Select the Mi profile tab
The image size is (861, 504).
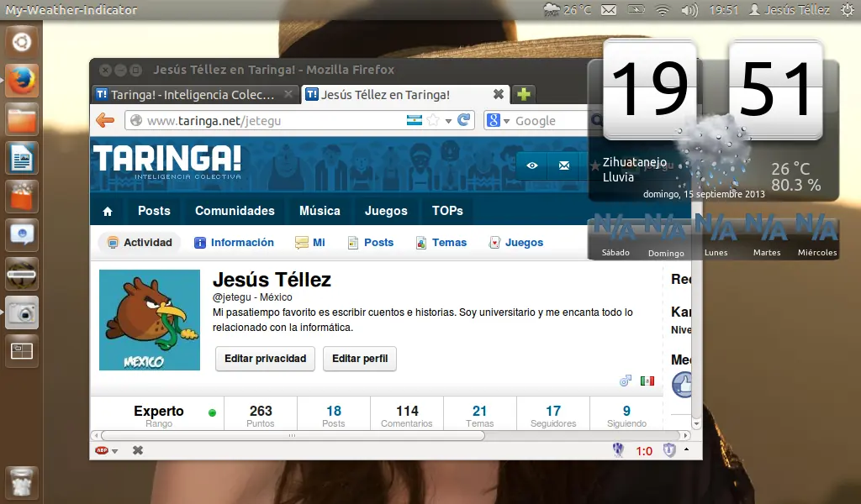click(x=310, y=243)
